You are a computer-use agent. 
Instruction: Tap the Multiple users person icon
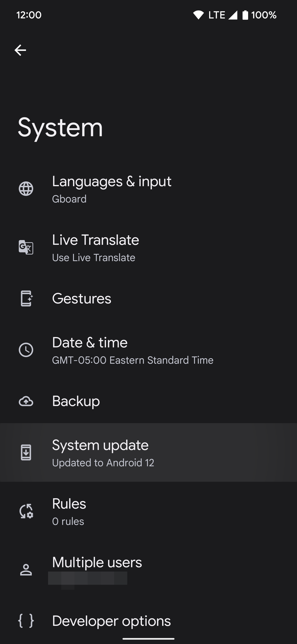click(x=26, y=570)
